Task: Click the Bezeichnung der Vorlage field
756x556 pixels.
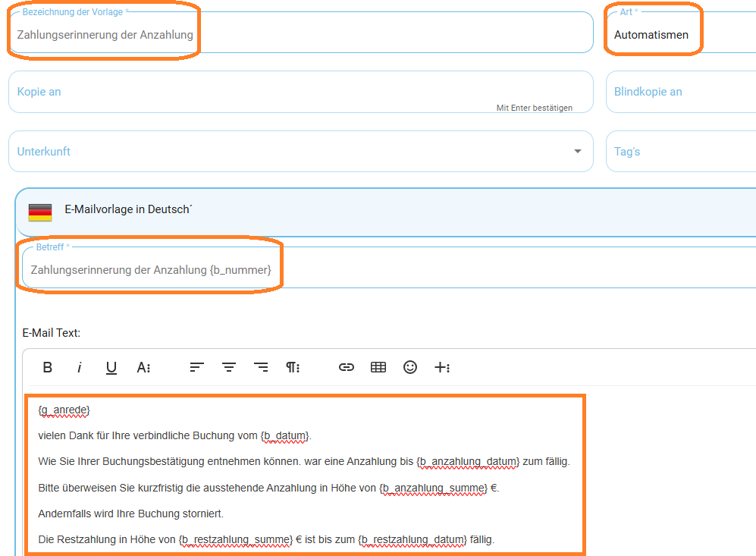Action: tap(301, 33)
